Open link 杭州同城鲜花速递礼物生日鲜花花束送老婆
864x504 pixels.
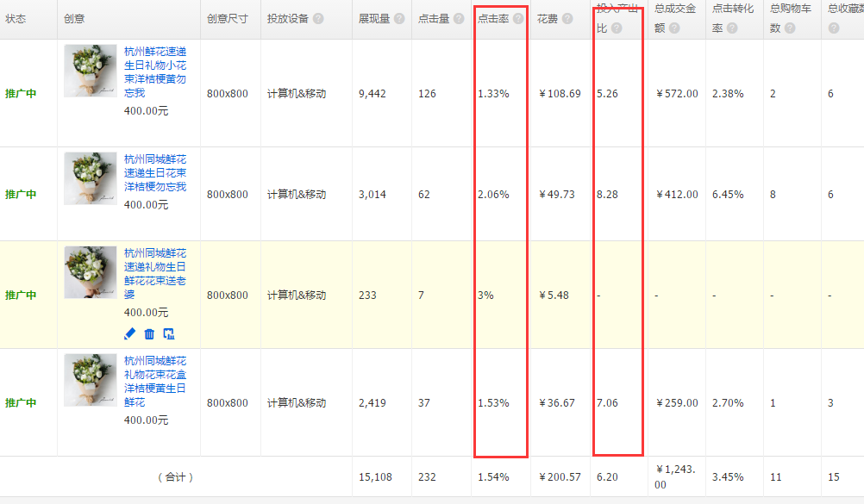click(x=155, y=274)
